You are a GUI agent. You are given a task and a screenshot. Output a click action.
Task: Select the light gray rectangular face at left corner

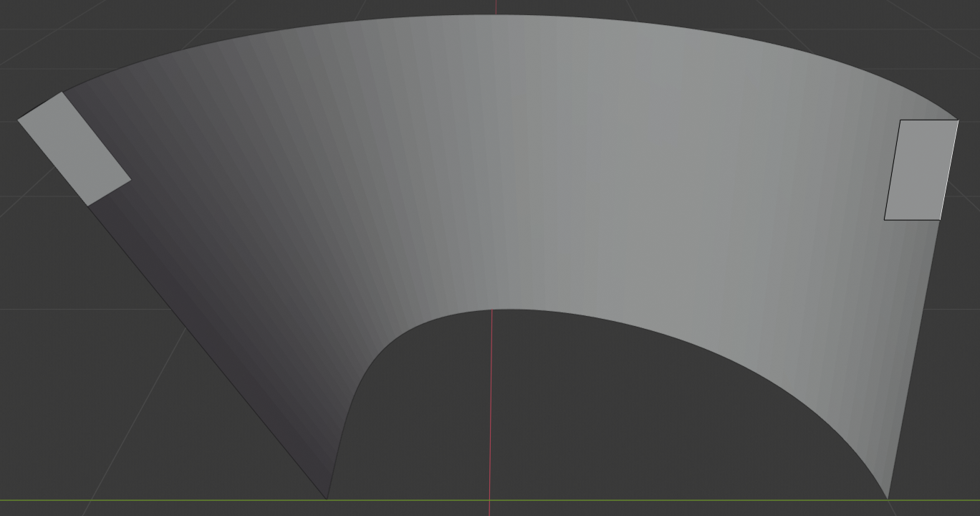pyautogui.click(x=74, y=149)
